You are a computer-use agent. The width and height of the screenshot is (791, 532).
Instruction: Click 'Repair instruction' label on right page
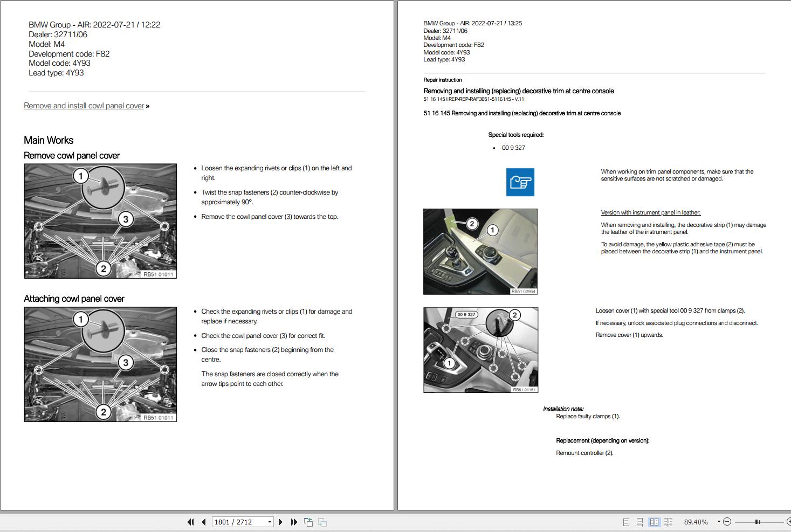(443, 80)
